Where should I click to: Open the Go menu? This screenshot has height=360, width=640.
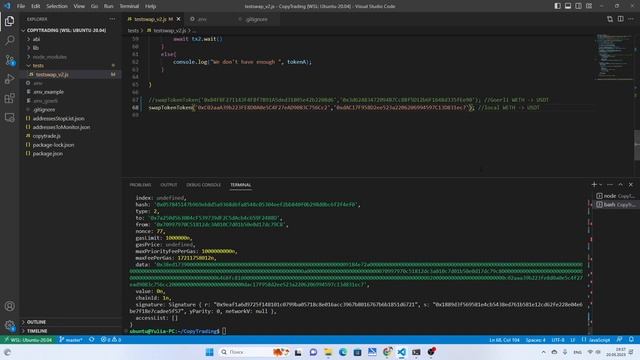(x=94, y=6)
